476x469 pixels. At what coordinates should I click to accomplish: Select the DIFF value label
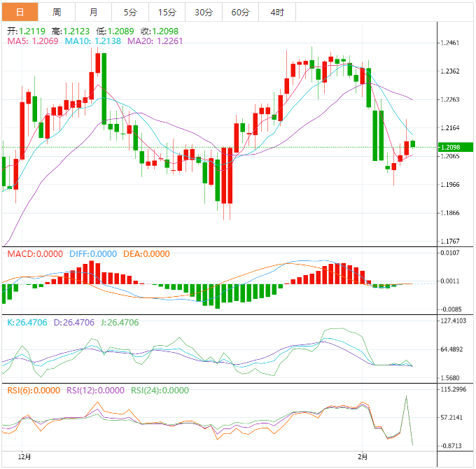pos(92,253)
